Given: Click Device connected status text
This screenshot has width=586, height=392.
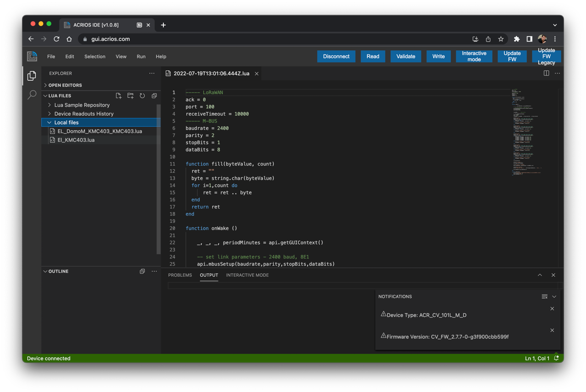Looking at the screenshot, I should 49,358.
